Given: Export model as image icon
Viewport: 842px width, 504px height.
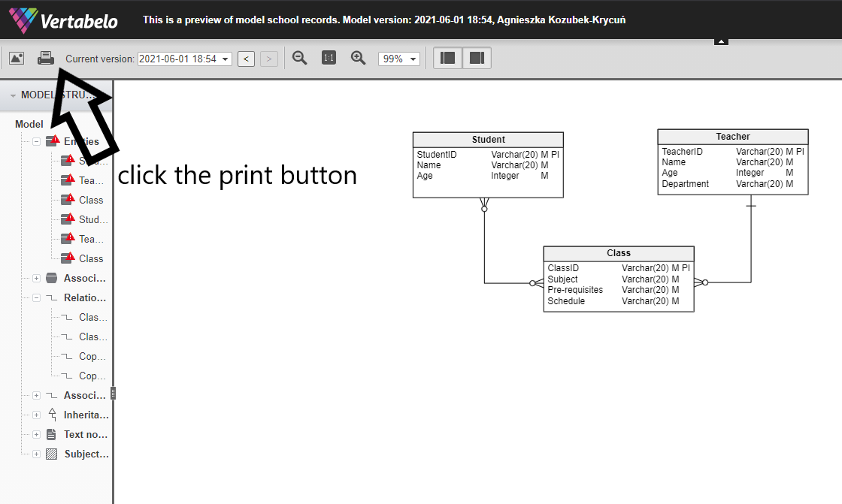Looking at the screenshot, I should click(x=17, y=58).
